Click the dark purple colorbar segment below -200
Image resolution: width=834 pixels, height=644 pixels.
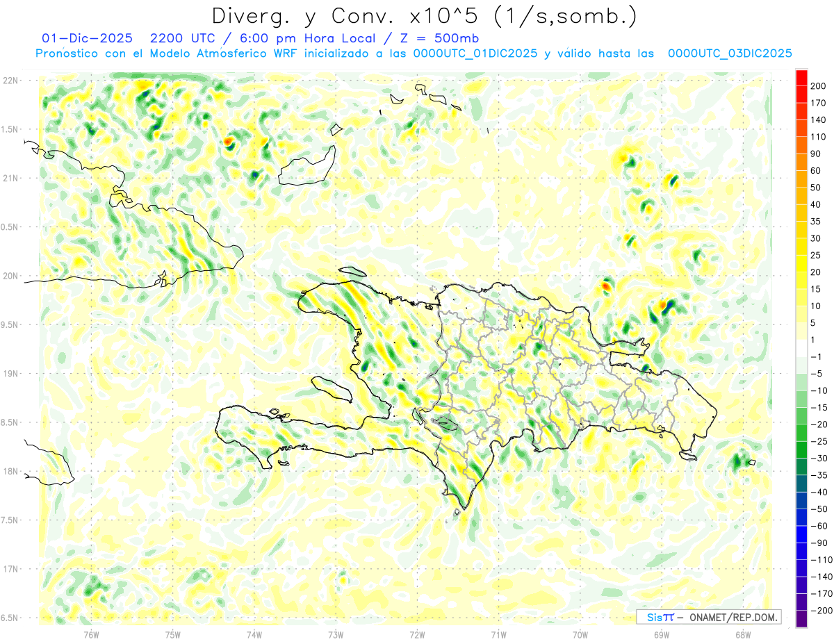point(801,619)
